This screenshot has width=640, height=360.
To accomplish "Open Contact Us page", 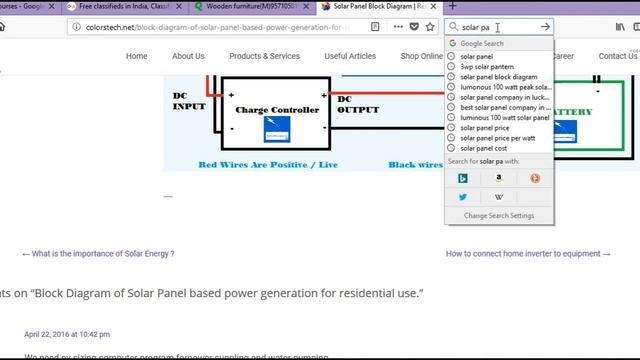I will [x=618, y=56].
